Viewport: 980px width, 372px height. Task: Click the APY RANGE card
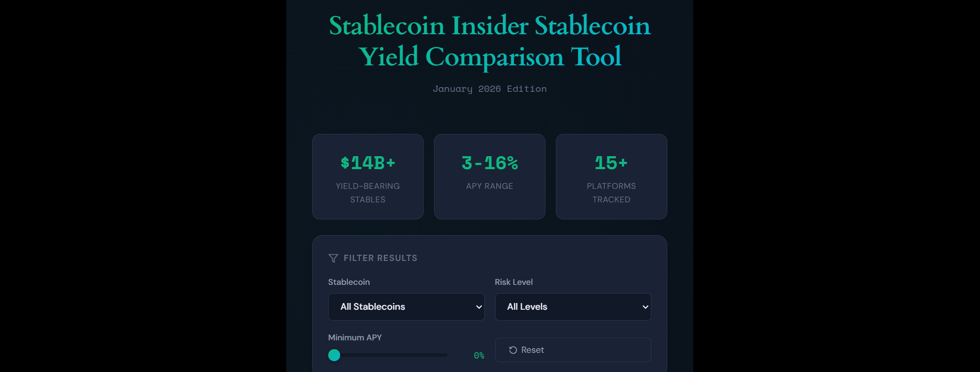click(489, 176)
